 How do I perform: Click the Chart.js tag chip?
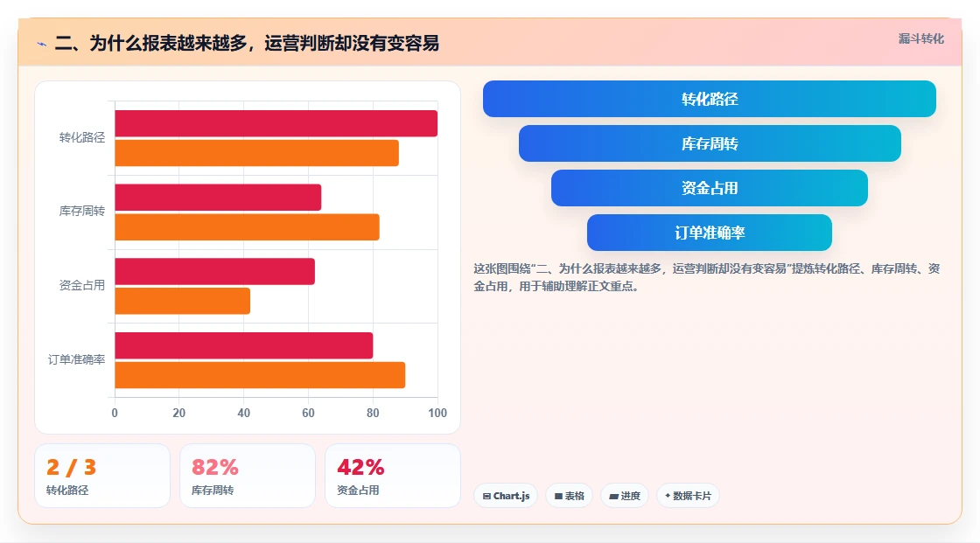[506, 496]
